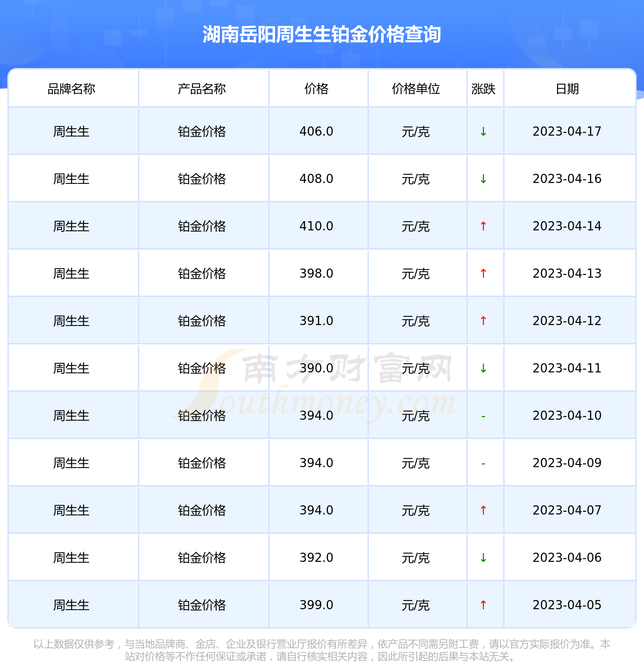This screenshot has width=644, height=669.
Task: Click 元/克 in the 2023-04-12 row
Action: point(416,321)
